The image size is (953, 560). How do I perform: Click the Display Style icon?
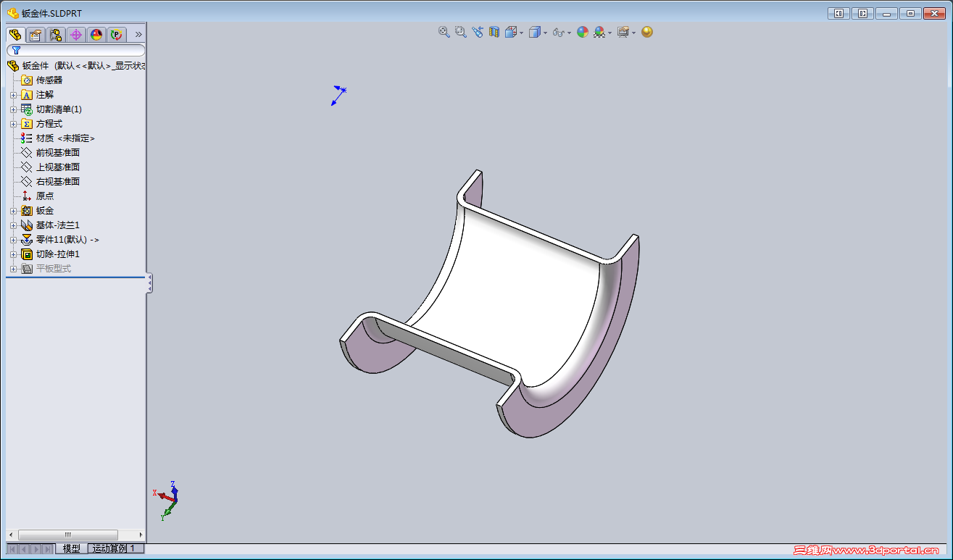tap(535, 32)
